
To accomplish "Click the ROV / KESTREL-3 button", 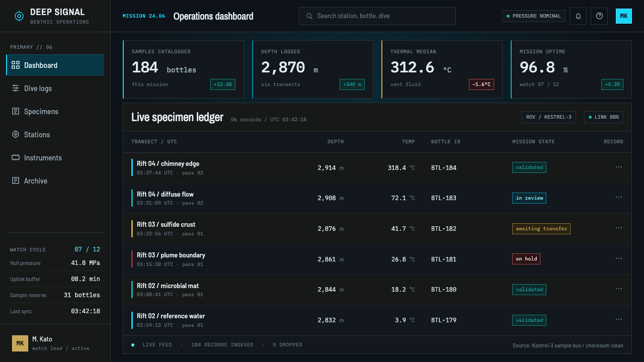I will tap(549, 117).
